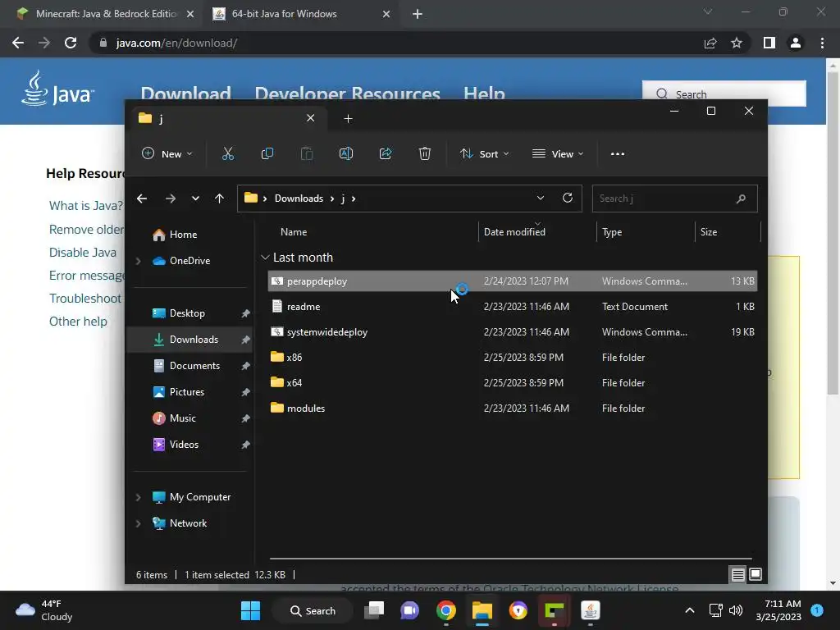Open the Other help link
Screen dimensions: 840x630
pyautogui.click(x=78, y=322)
